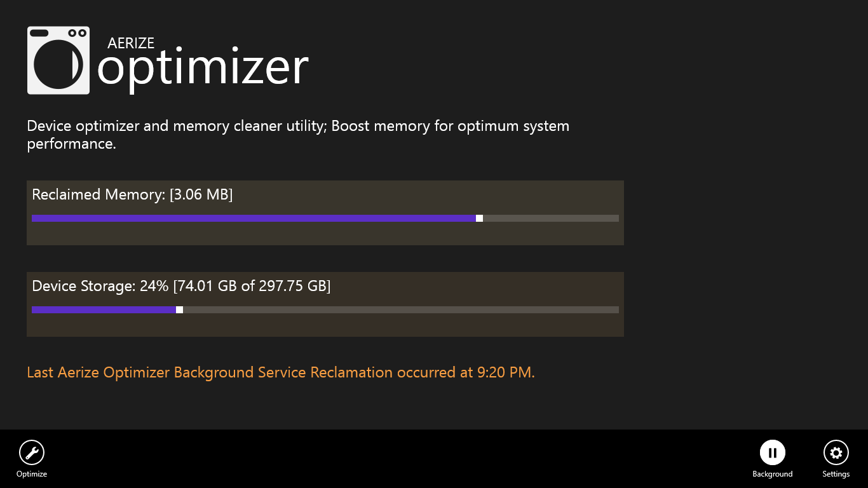Image resolution: width=868 pixels, height=488 pixels.
Task: Click the Device Storage progress bar thumb
Action: tap(180, 309)
